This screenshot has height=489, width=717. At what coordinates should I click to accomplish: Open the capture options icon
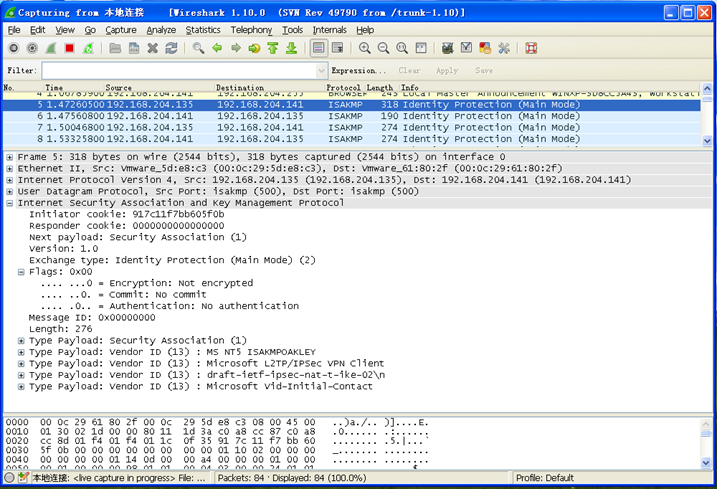[32, 48]
